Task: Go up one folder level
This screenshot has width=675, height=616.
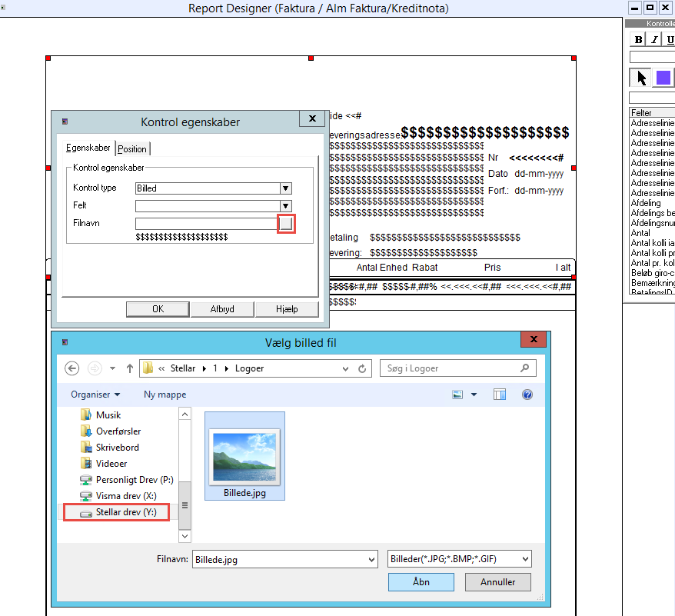Action: [130, 368]
